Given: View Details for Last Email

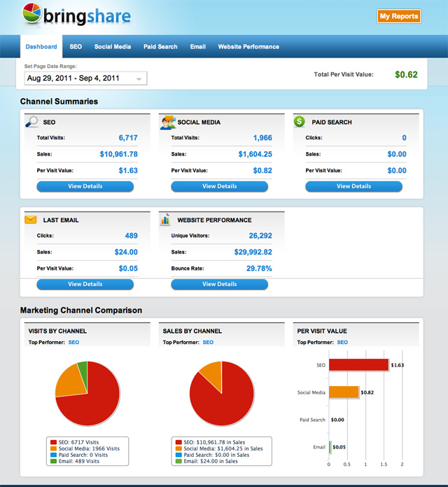Looking at the screenshot, I should 85,284.
